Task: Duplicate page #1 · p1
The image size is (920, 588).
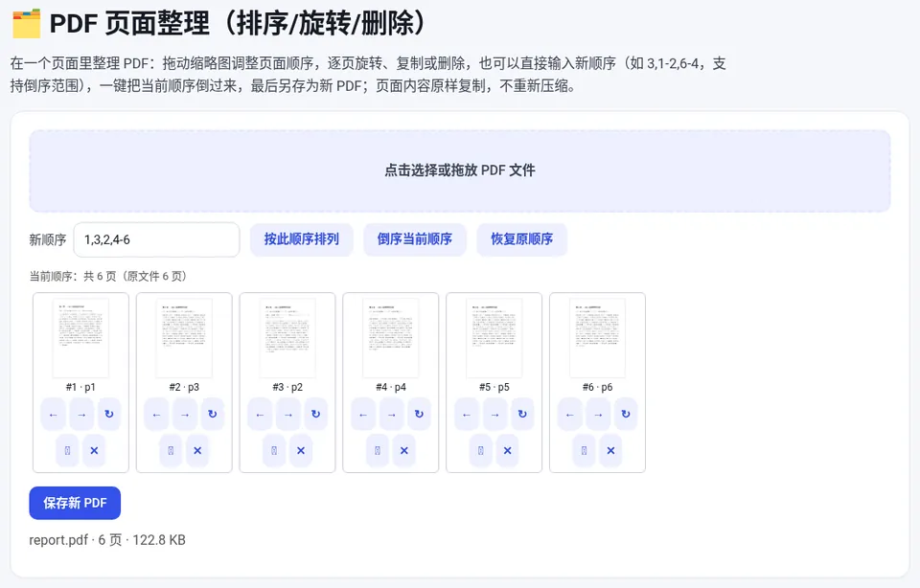Action: click(x=67, y=451)
